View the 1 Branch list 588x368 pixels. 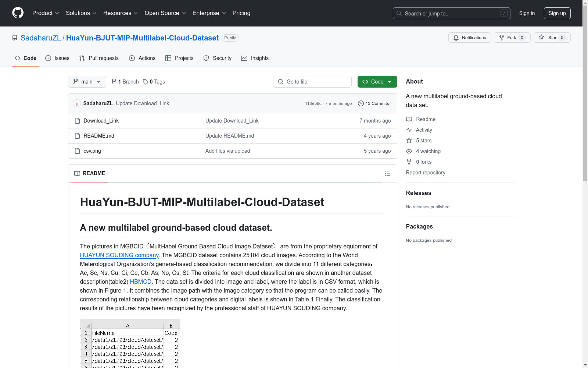point(125,82)
